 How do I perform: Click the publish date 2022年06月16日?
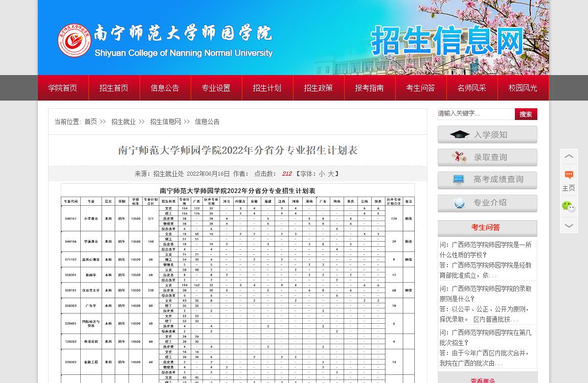208,174
